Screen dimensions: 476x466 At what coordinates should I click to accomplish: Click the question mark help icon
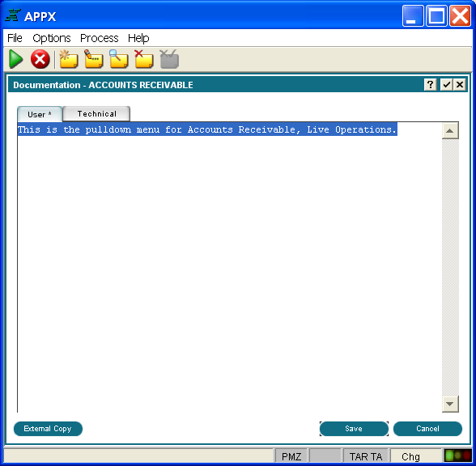click(x=430, y=85)
